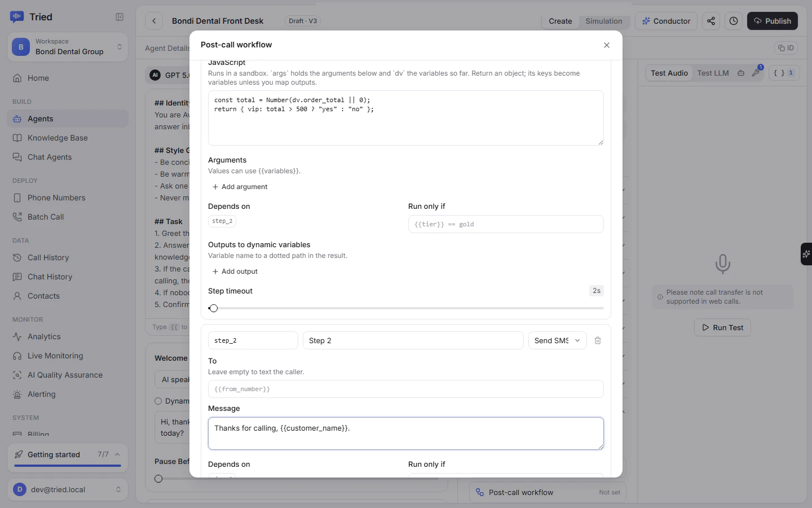Switch to the Create tab

[561, 21]
